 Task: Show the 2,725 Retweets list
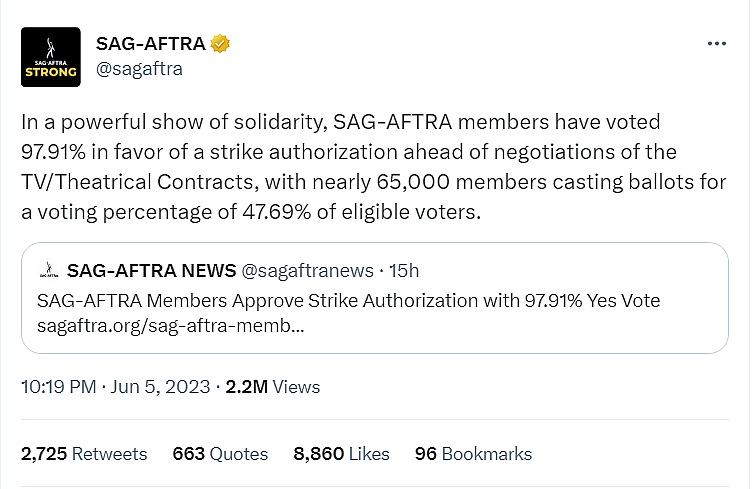tap(83, 454)
